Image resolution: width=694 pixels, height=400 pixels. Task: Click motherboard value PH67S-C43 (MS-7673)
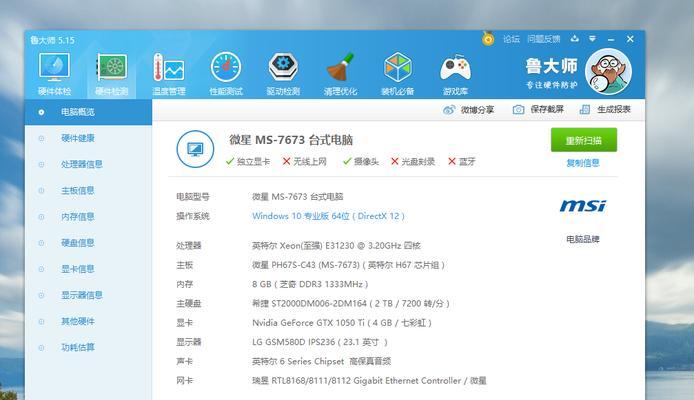tap(348, 265)
